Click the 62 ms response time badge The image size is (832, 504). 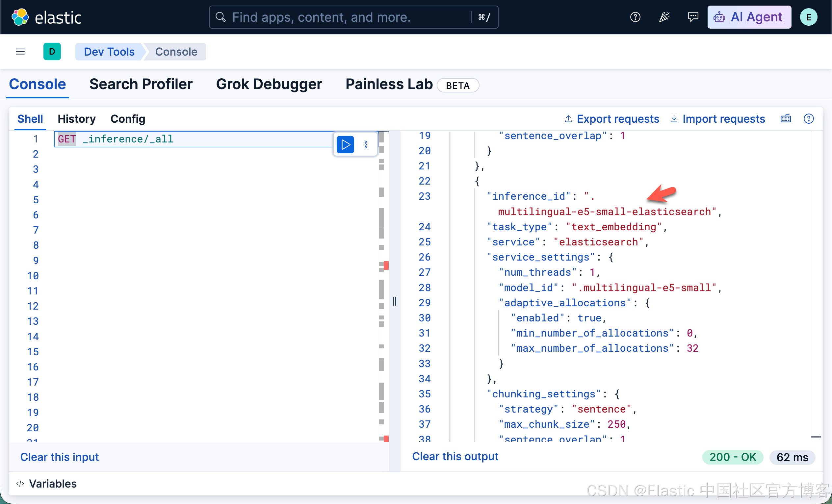click(x=792, y=457)
